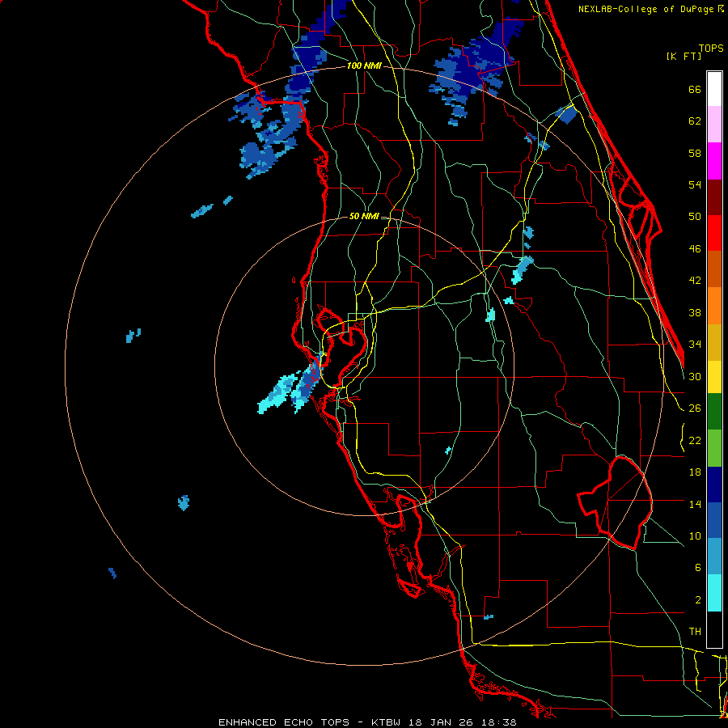Click the [K FT] units label
The image size is (728, 728).
tap(684, 56)
